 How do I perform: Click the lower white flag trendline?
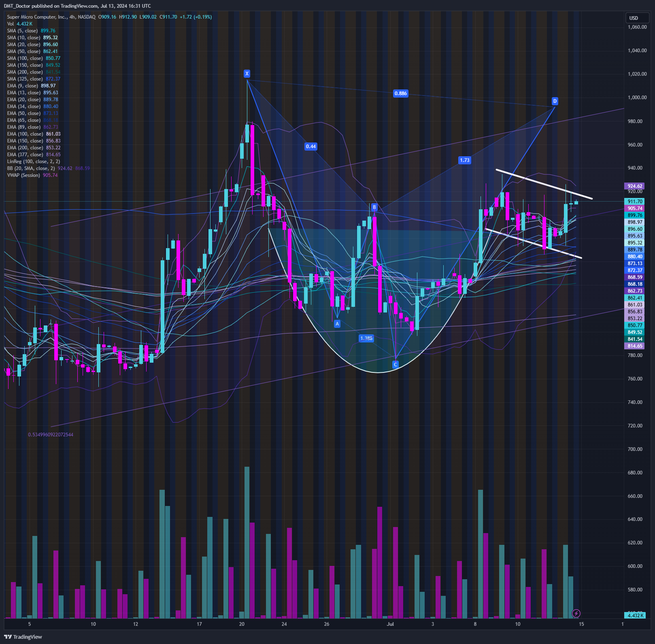(x=534, y=244)
